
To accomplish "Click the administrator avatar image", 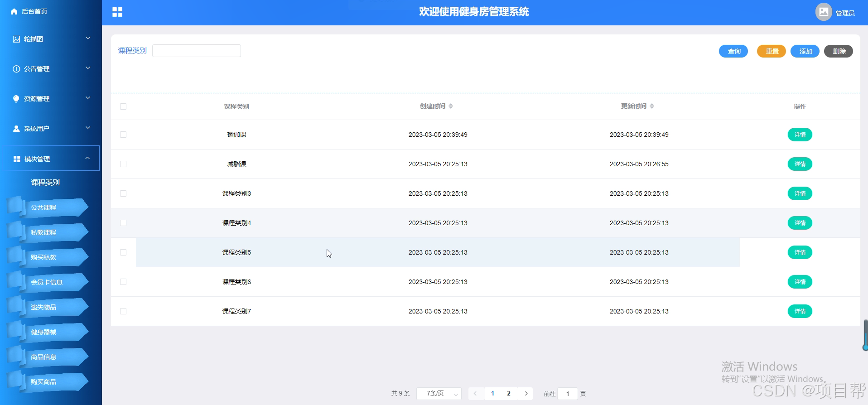I will (824, 12).
